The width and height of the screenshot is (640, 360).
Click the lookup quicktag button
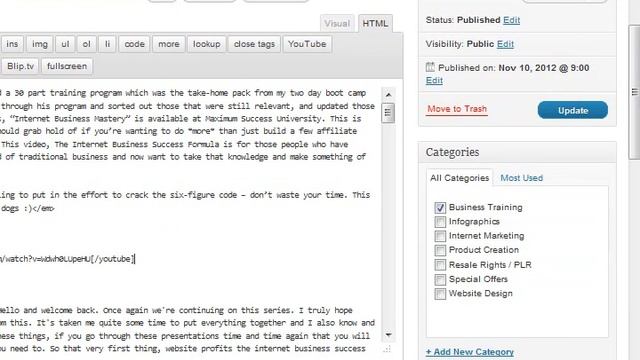click(207, 44)
